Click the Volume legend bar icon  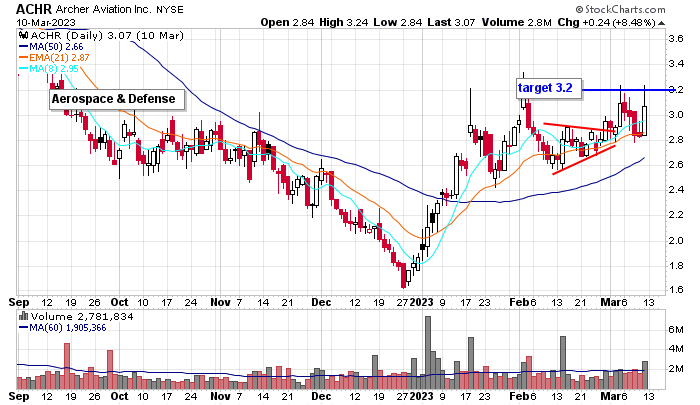tap(23, 314)
